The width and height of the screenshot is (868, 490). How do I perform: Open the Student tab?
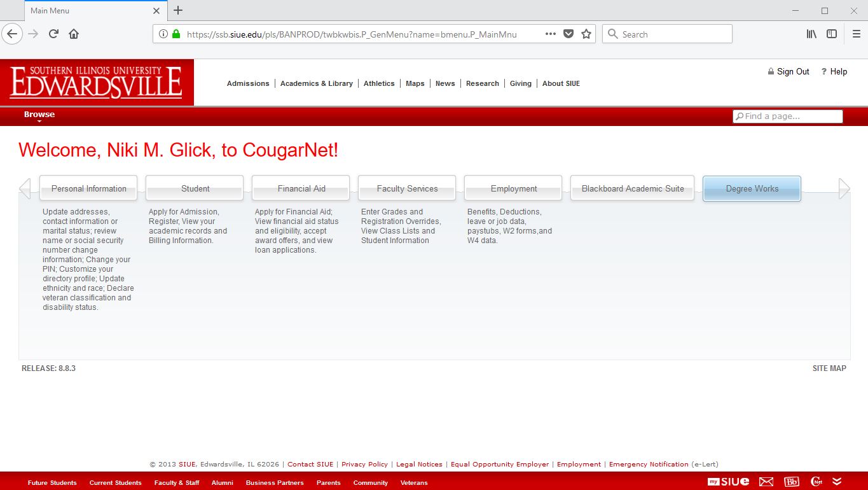195,188
